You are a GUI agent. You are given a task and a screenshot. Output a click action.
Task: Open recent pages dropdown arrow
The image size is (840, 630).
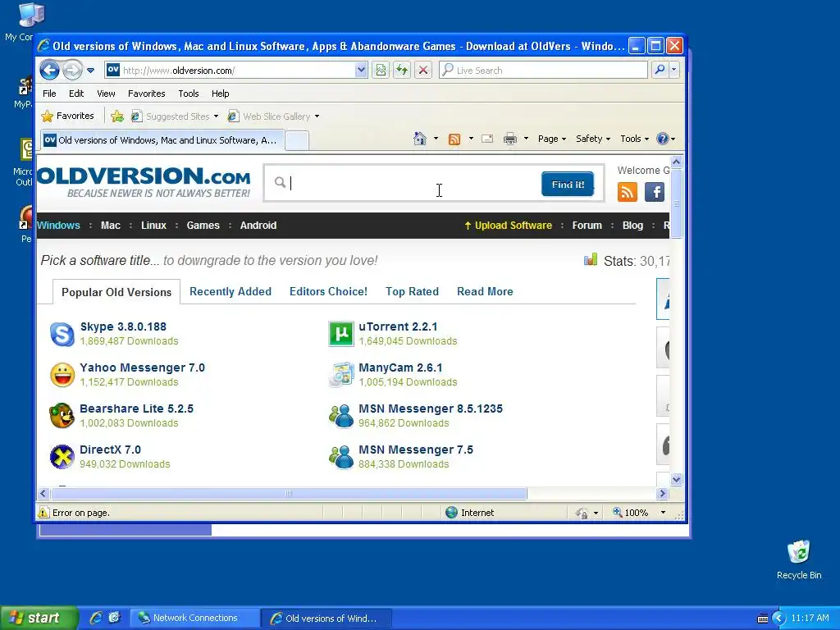click(90, 71)
